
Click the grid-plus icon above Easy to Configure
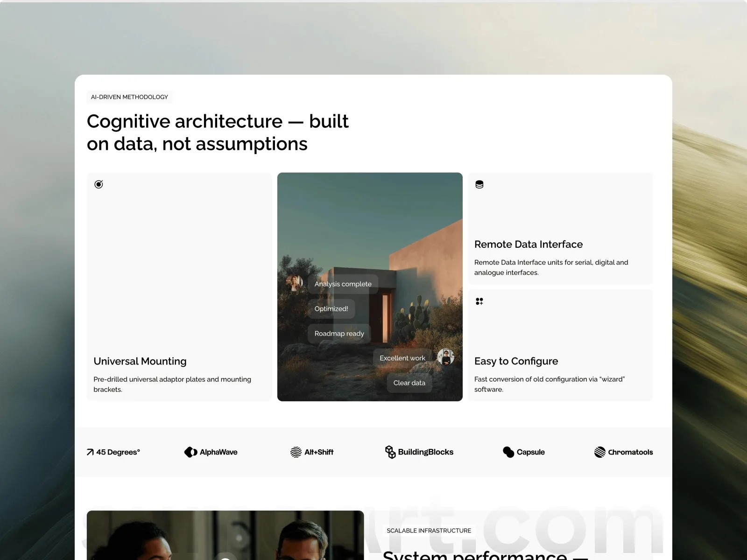(x=479, y=301)
